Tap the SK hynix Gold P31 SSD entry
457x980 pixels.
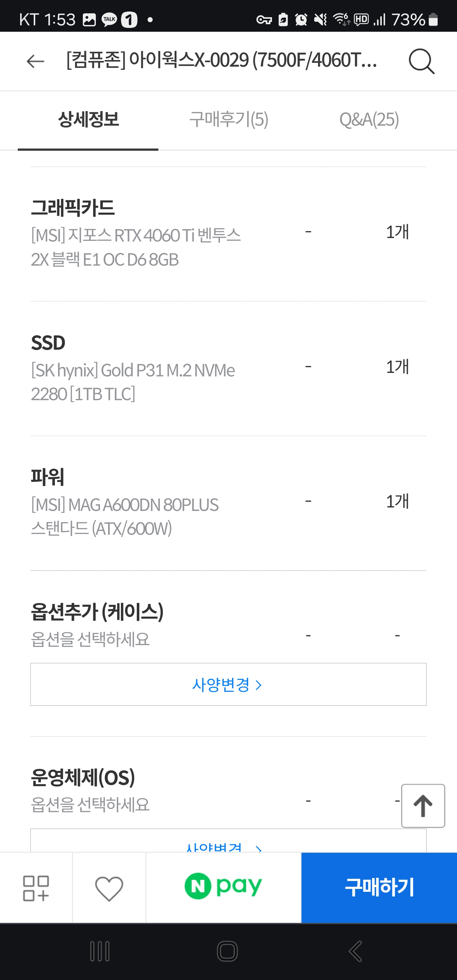[132, 382]
